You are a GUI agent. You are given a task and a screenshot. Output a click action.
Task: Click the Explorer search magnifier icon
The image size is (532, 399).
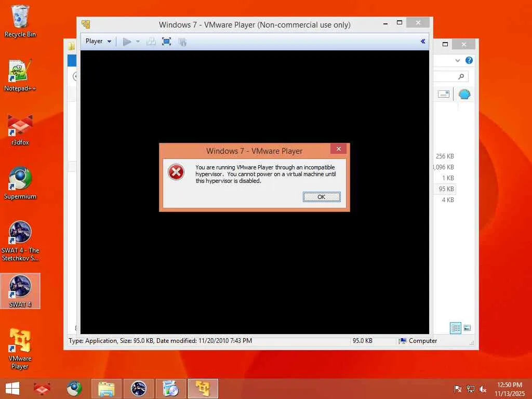tap(461, 77)
